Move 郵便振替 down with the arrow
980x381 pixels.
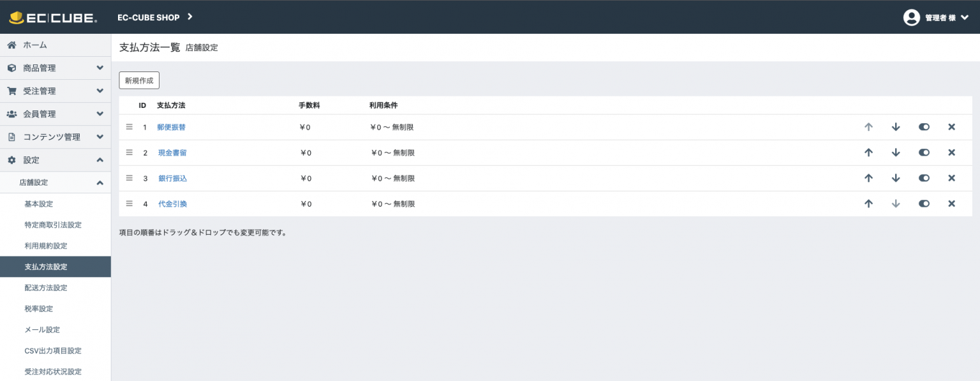coord(896,127)
